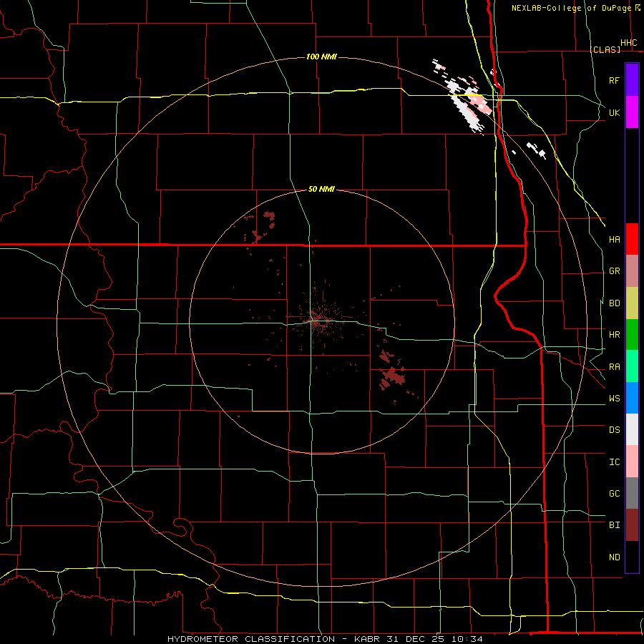Click the RA rain legend swatch

(632, 366)
